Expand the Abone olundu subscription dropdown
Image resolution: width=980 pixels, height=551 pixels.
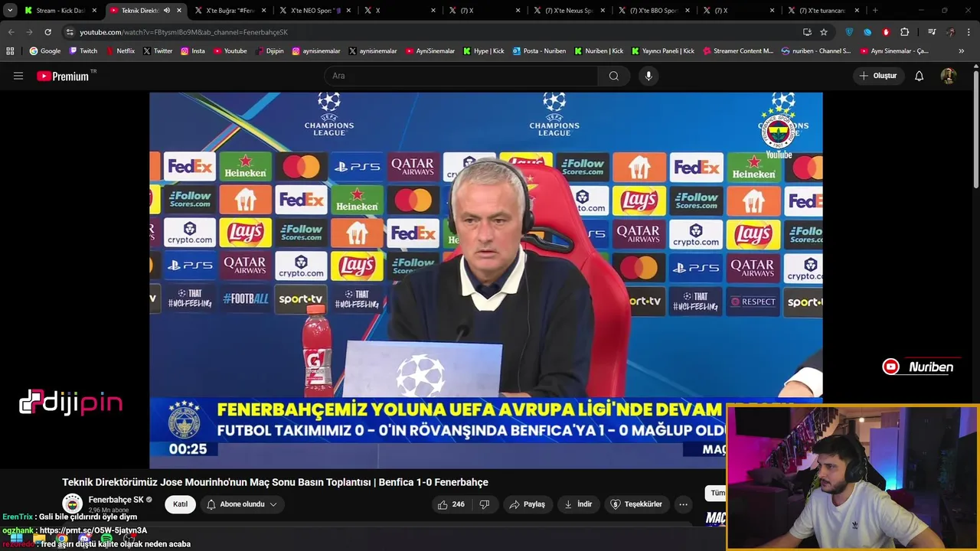coord(242,504)
